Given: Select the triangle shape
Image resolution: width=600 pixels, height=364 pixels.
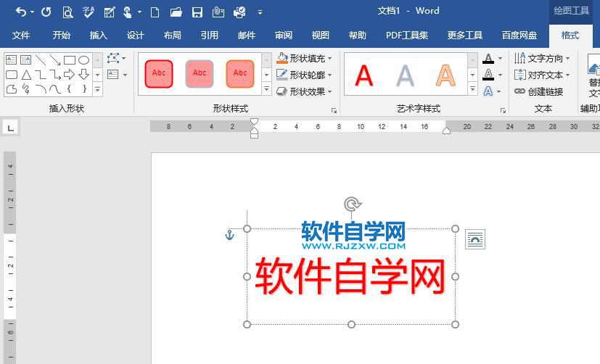Looking at the screenshot, I should click(26, 75).
